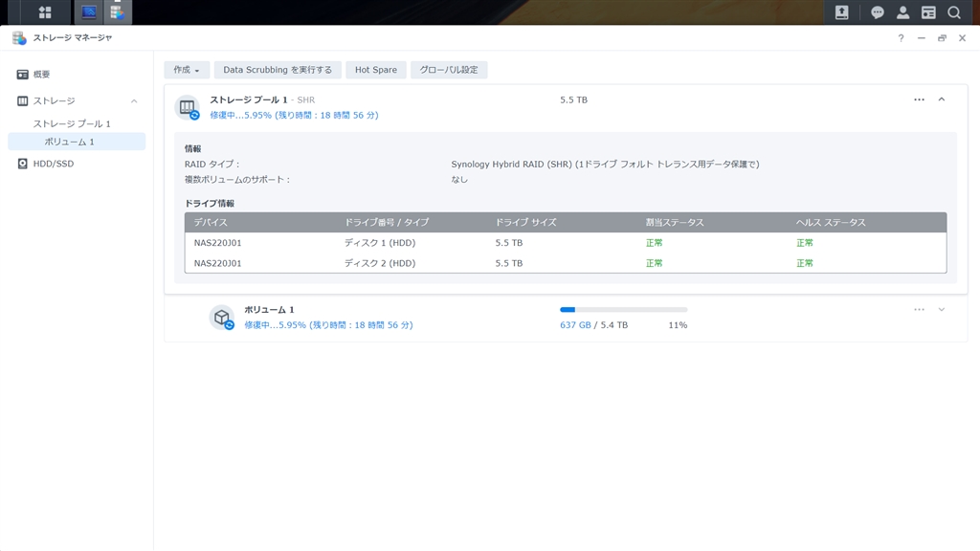Collapse the ストレージ sidebar section chevron

click(134, 101)
